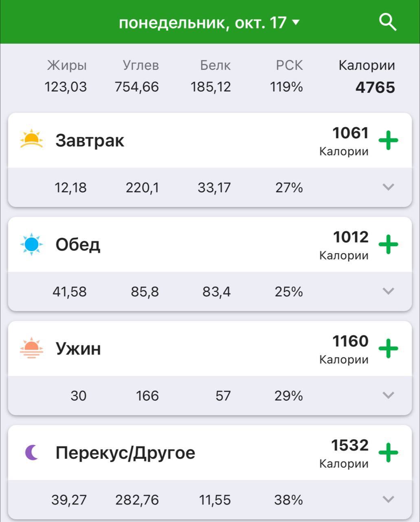Add food to Обед with plus icon
The width and height of the screenshot is (420, 522).
click(388, 245)
